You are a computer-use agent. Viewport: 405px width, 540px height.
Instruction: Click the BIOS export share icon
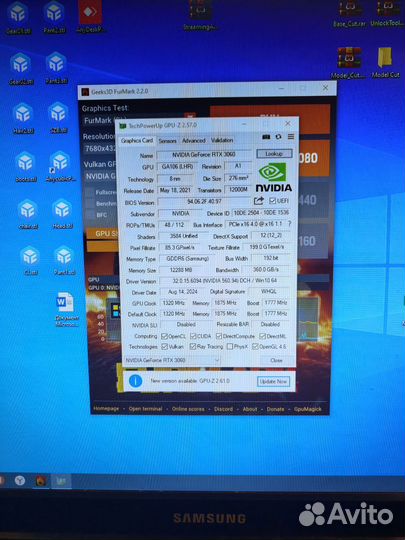[x=259, y=200]
